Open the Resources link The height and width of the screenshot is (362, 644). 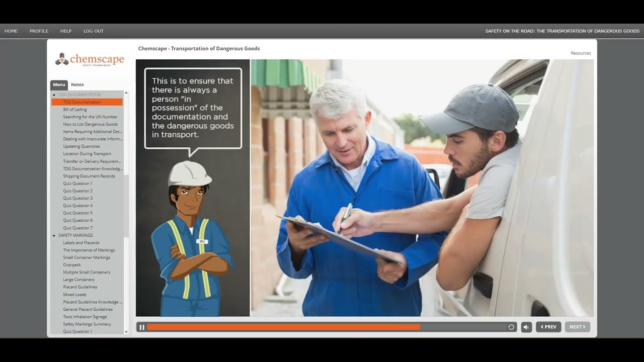581,53
